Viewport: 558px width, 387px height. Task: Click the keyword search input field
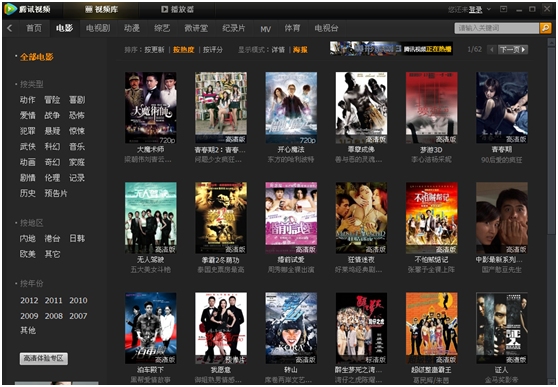click(x=497, y=28)
